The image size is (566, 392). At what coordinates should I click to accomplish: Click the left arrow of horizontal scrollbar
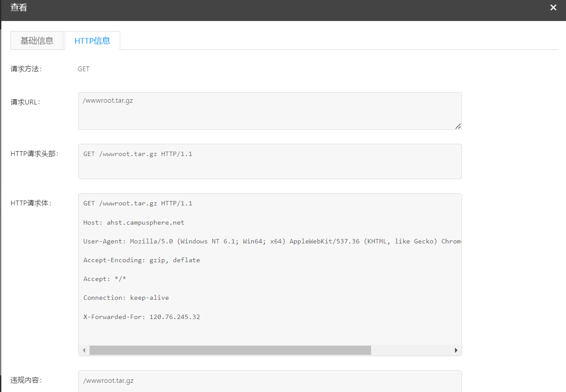[84, 350]
